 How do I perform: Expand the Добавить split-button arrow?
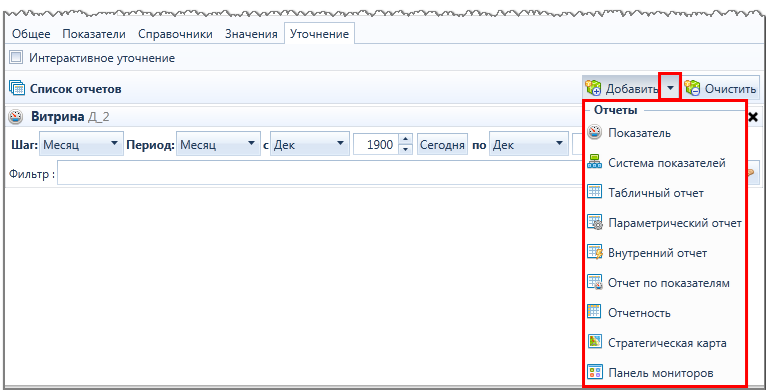point(670,88)
